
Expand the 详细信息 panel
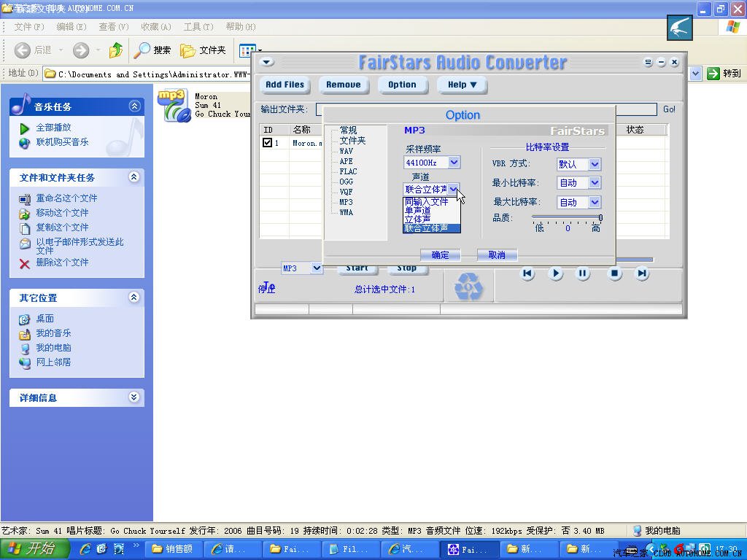coord(134,397)
